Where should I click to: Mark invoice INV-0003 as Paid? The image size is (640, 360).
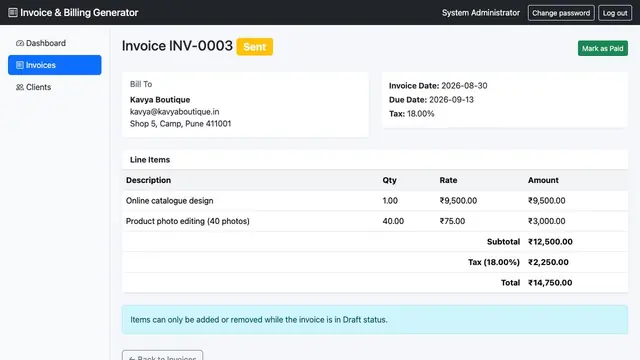coord(602,49)
